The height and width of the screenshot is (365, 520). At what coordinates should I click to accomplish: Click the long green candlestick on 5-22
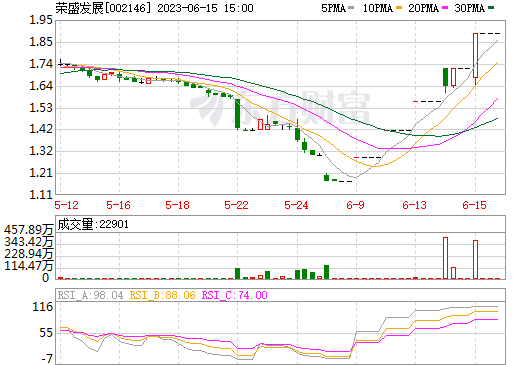(x=237, y=114)
